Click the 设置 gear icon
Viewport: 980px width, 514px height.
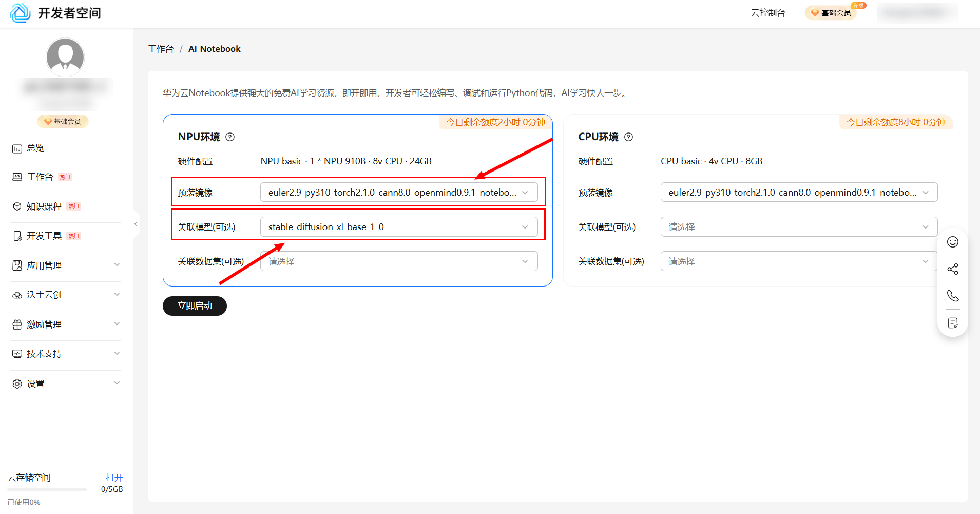point(17,384)
